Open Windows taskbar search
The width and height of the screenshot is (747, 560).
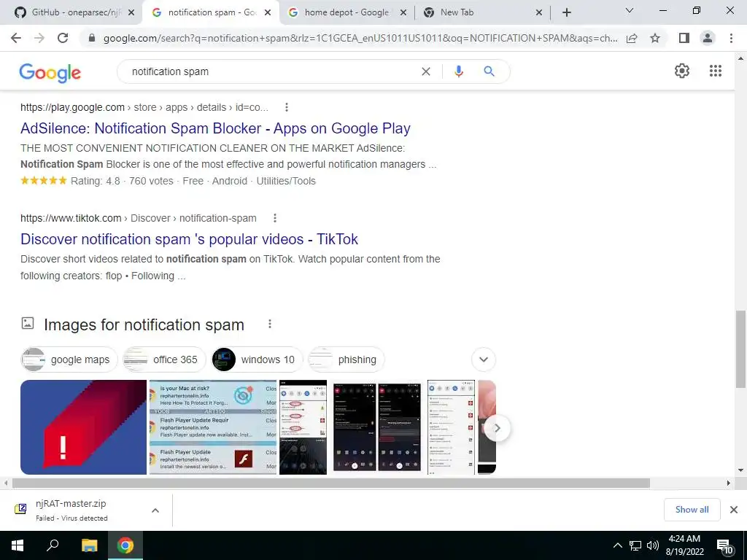click(53, 545)
